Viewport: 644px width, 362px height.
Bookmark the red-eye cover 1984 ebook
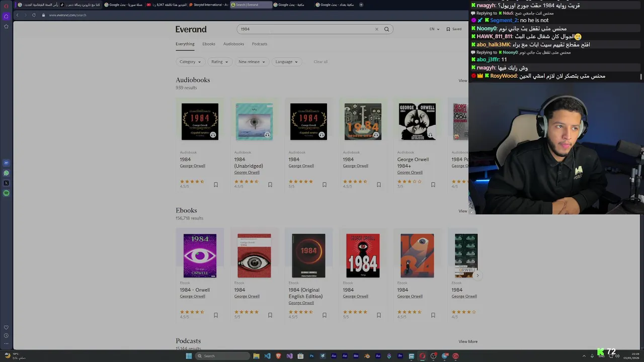(270, 315)
